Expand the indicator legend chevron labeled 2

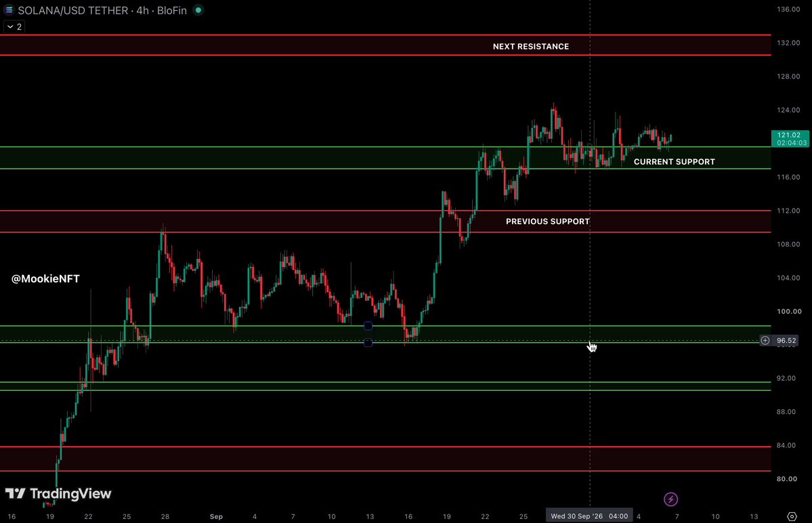tap(14, 27)
